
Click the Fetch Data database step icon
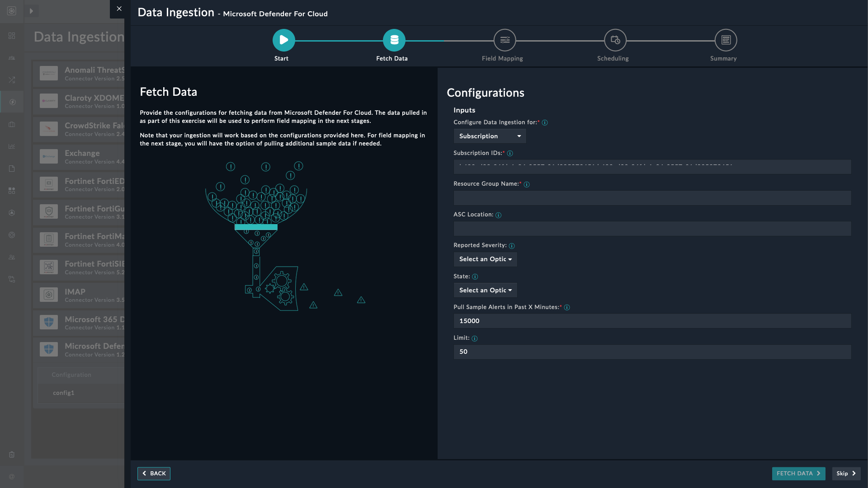pos(394,40)
